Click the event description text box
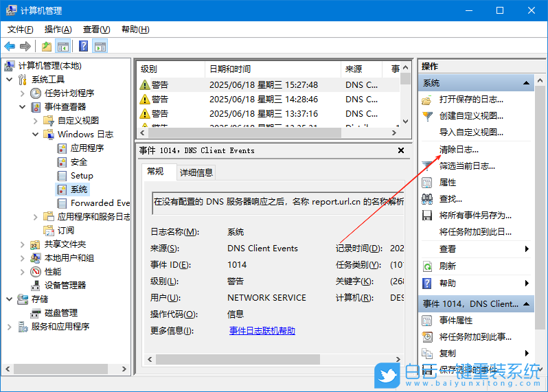This screenshot has width=548, height=392. point(278,203)
